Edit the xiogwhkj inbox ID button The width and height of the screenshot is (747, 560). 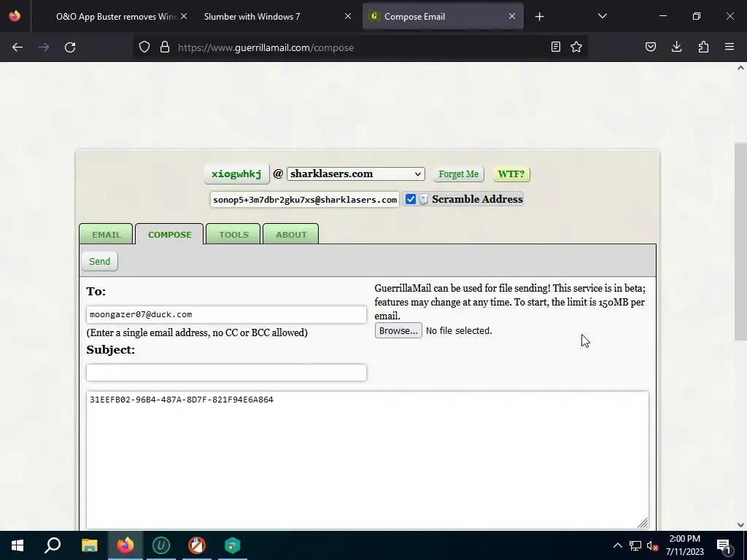(236, 174)
